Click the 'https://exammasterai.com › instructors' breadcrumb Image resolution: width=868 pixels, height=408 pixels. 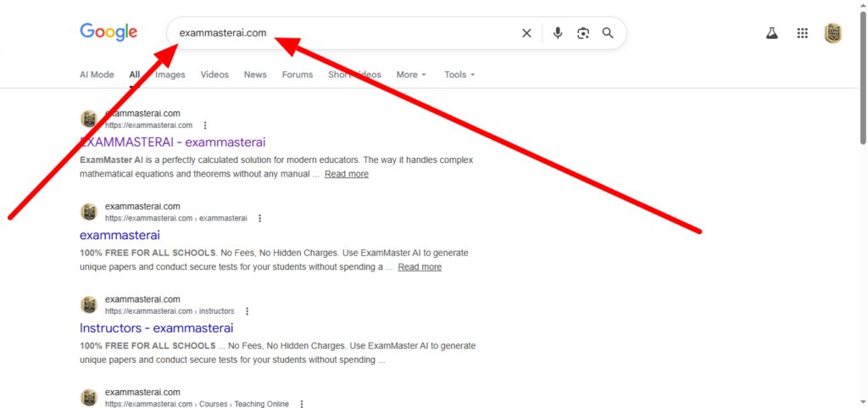click(x=170, y=311)
